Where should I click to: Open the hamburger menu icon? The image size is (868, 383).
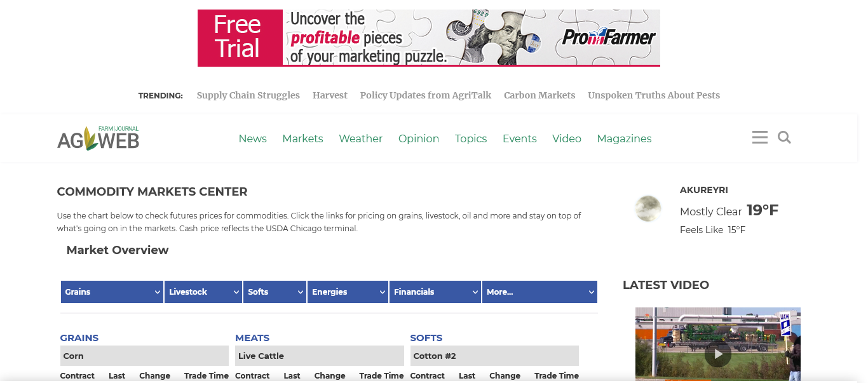point(759,137)
